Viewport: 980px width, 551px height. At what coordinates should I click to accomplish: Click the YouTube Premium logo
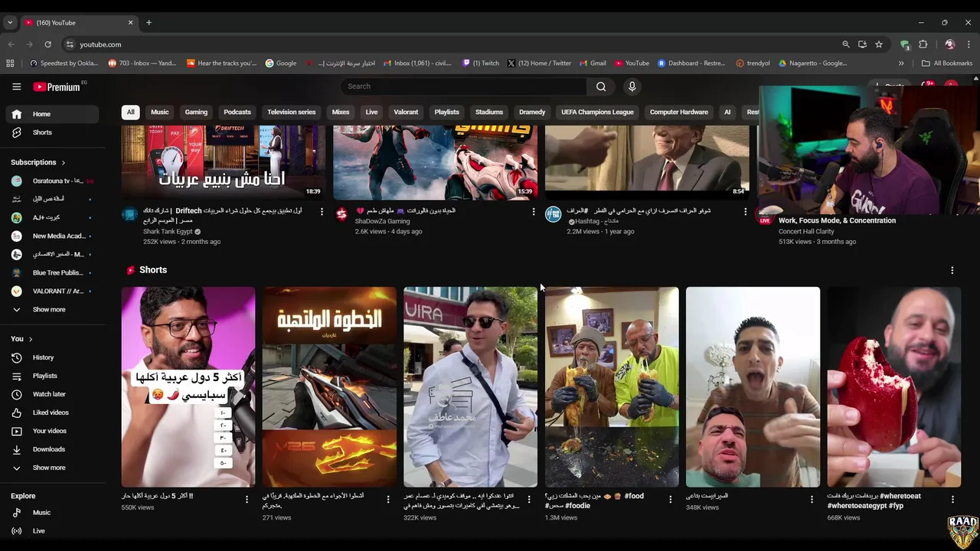(x=57, y=86)
